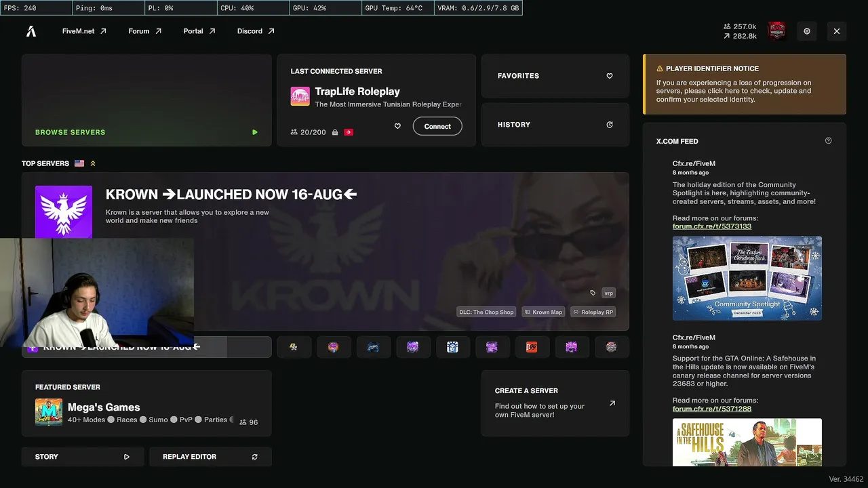This screenshot has height=488, width=868.
Task: Open the red user profile avatar
Action: 776,31
